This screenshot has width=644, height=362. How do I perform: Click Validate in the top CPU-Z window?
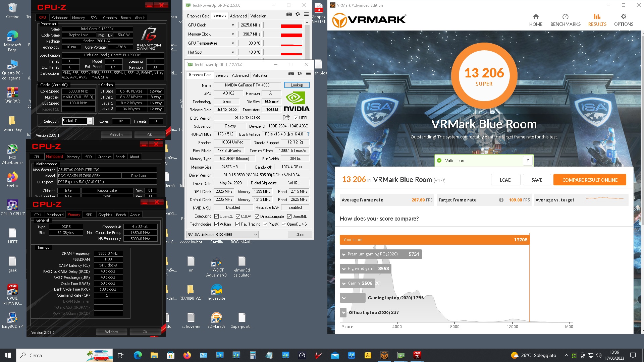[116, 135]
